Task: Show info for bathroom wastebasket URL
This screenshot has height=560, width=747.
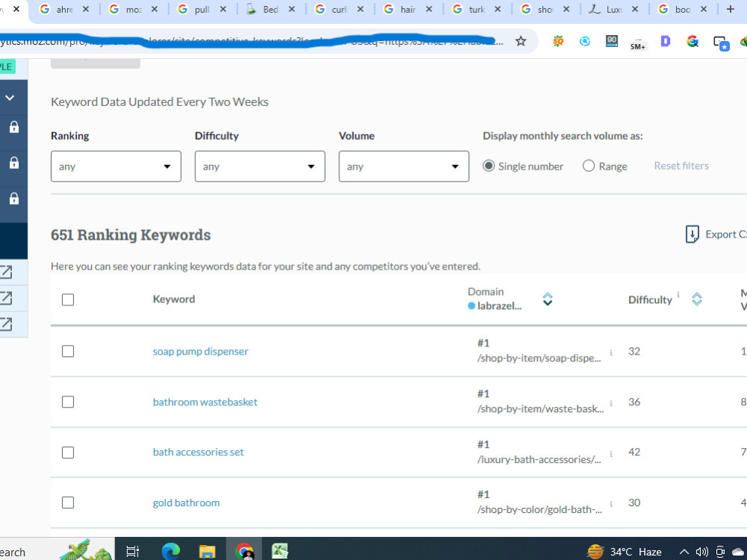Action: point(611,403)
